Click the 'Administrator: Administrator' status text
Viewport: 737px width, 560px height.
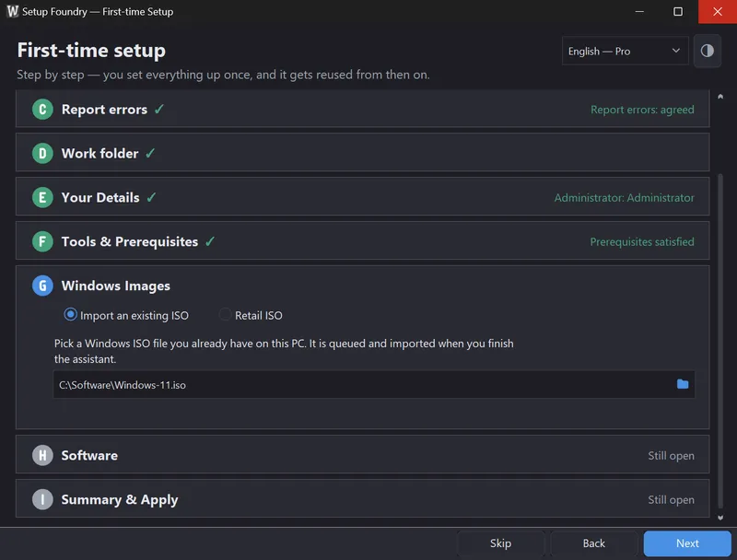pyautogui.click(x=625, y=198)
